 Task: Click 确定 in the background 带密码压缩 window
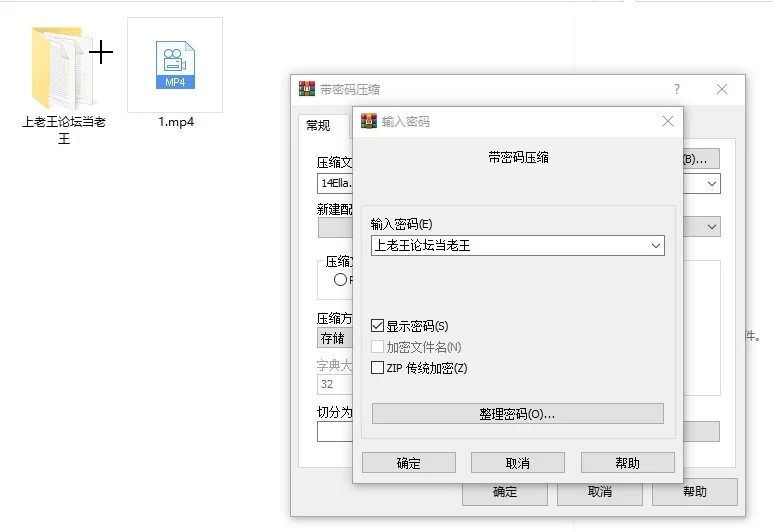point(505,492)
